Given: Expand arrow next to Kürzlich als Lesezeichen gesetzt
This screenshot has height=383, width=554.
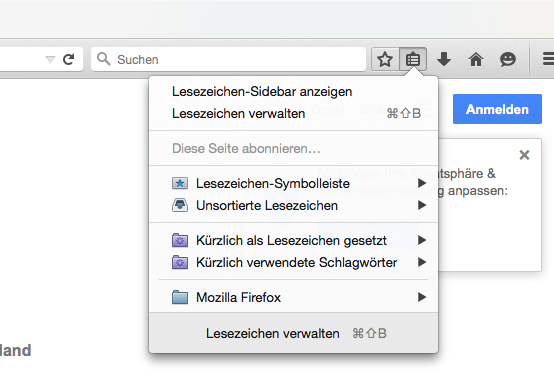Looking at the screenshot, I should coord(422,240).
